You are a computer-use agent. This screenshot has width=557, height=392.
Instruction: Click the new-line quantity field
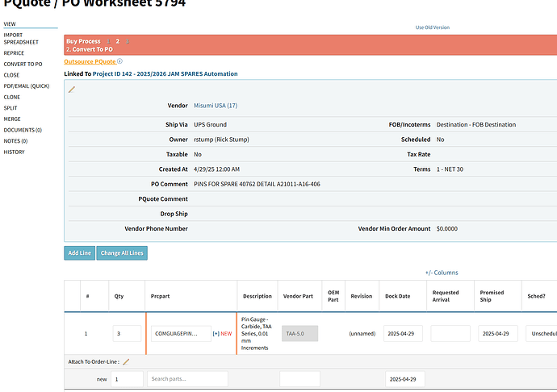point(127,379)
